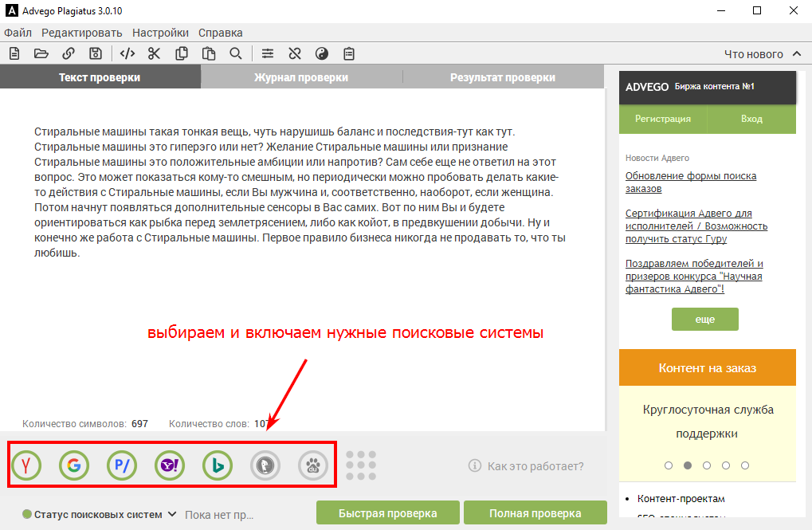Start 'Быстрая проверка' quick check
The image size is (812, 530).
coord(388,513)
